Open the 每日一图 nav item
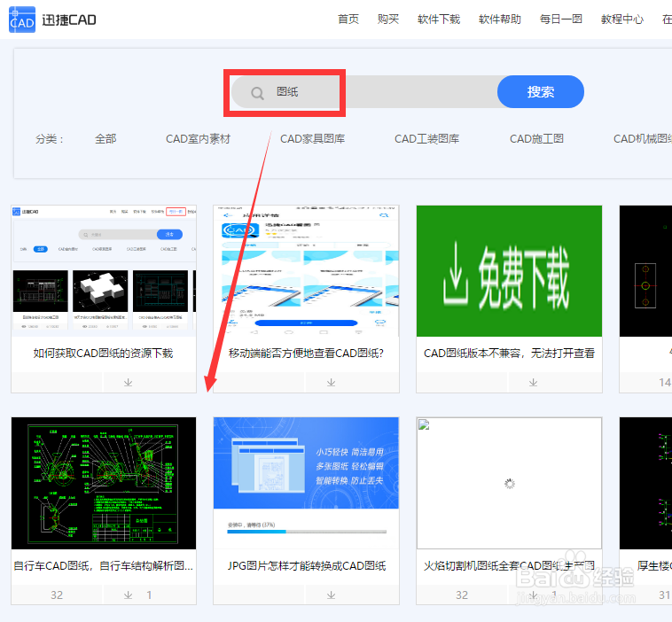Image resolution: width=672 pixels, height=622 pixels. [x=561, y=19]
